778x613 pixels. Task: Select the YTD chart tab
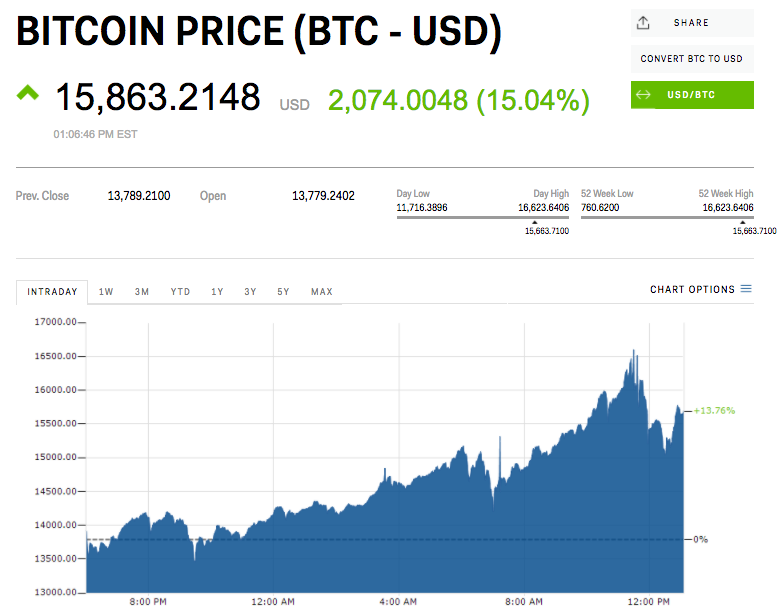[181, 292]
